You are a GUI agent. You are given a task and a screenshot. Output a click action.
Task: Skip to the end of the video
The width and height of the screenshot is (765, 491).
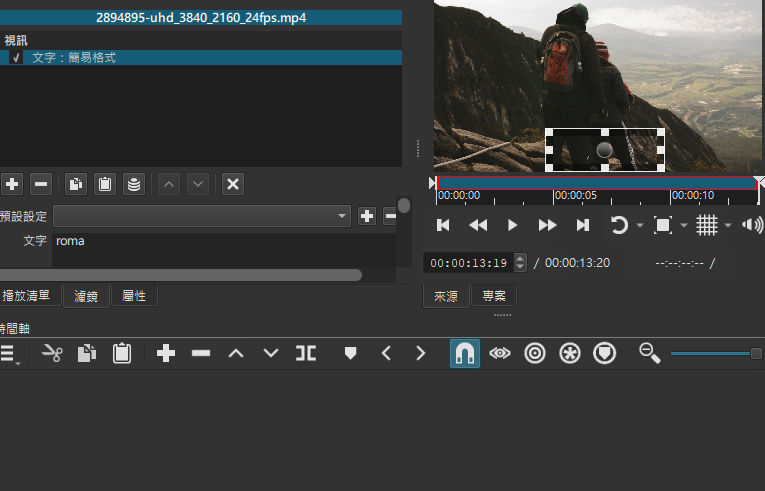point(582,226)
